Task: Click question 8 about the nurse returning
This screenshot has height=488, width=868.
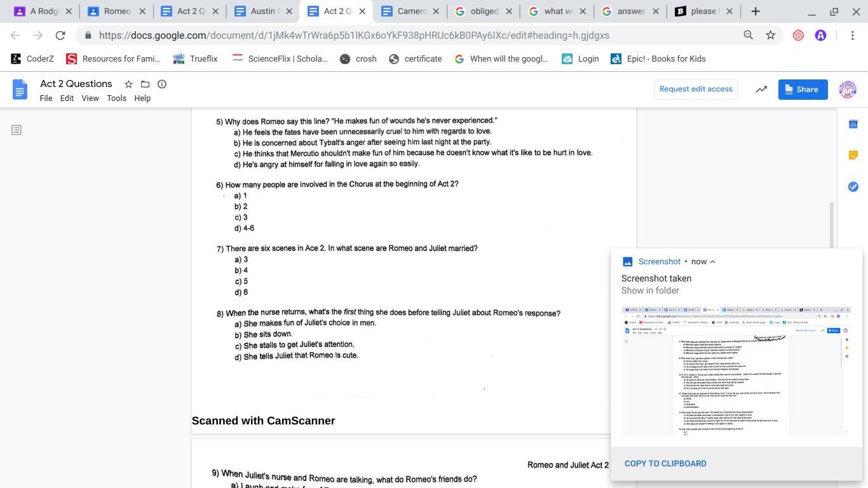Action: pos(388,313)
